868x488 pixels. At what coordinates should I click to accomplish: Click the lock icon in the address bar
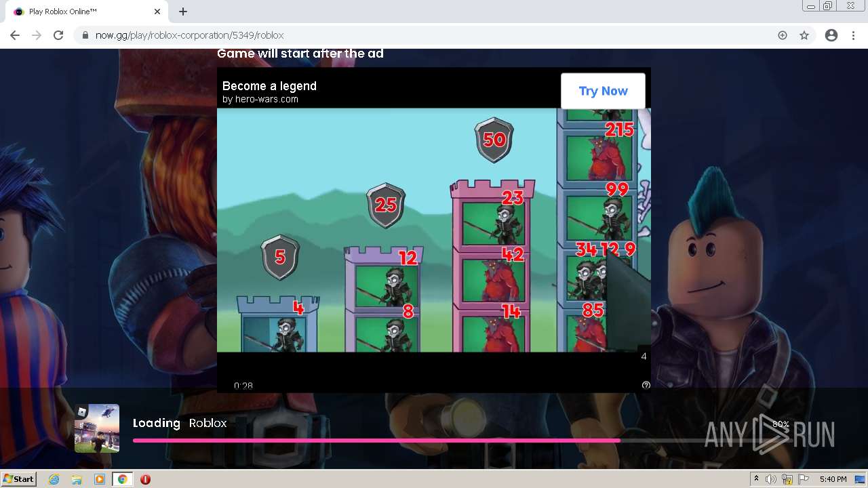[85, 35]
